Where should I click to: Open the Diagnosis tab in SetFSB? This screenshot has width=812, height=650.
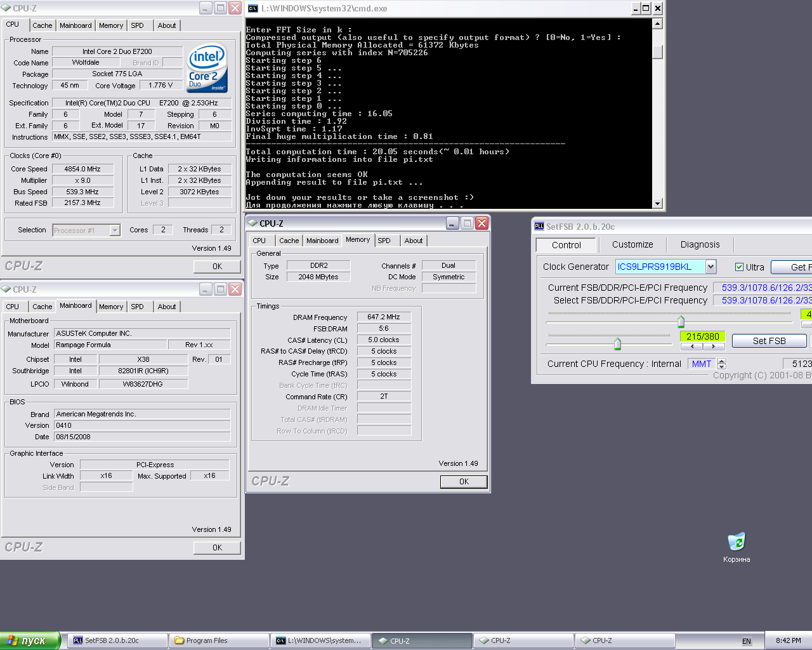tap(700, 244)
